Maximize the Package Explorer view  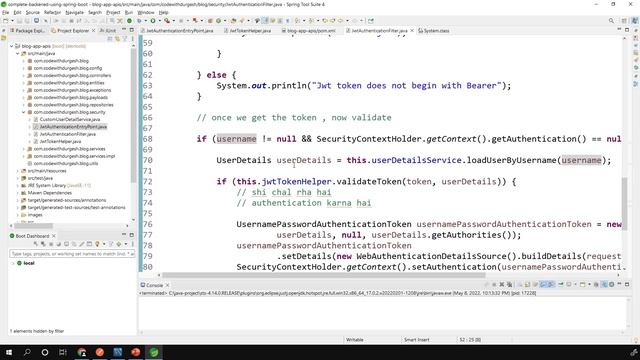[x=131, y=30]
